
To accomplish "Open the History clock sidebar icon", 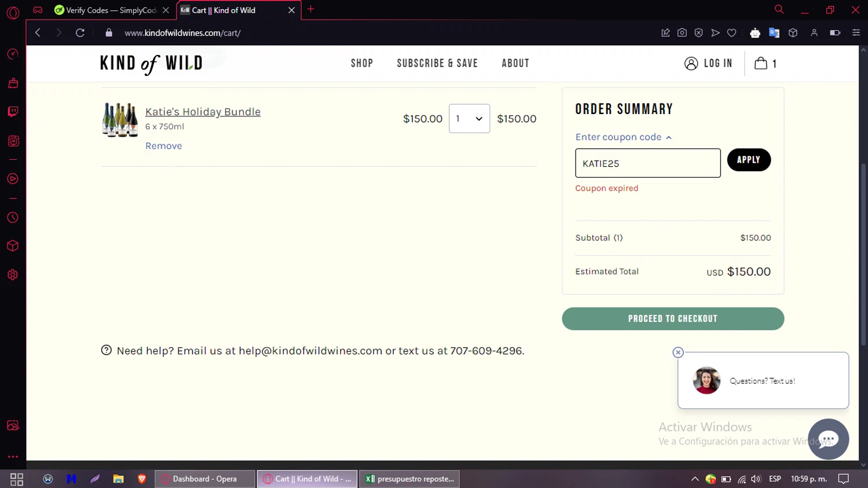I will [x=13, y=218].
